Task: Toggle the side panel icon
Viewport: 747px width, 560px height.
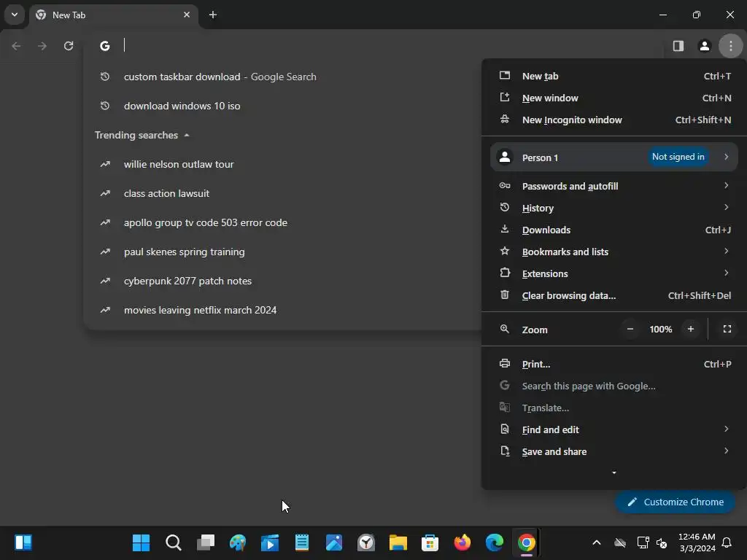Action: coord(678,46)
